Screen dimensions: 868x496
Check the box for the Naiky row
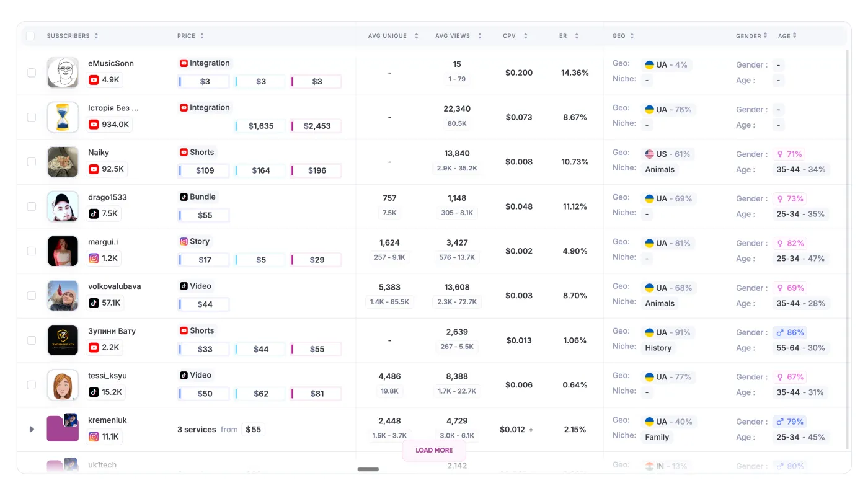point(31,162)
